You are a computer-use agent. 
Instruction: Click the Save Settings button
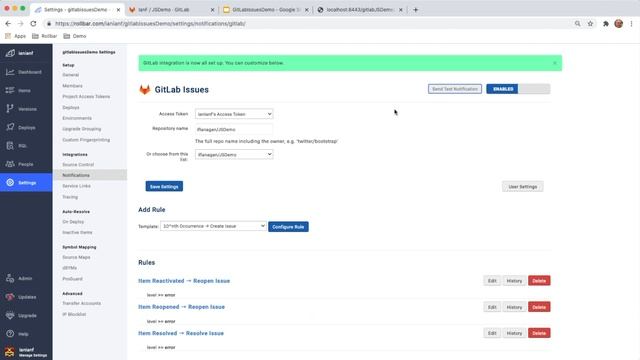point(164,187)
